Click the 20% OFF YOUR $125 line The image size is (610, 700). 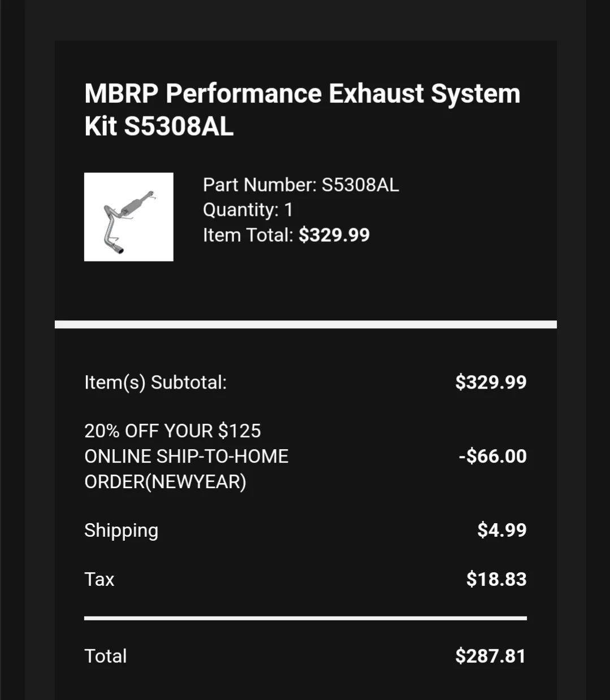[172, 431]
